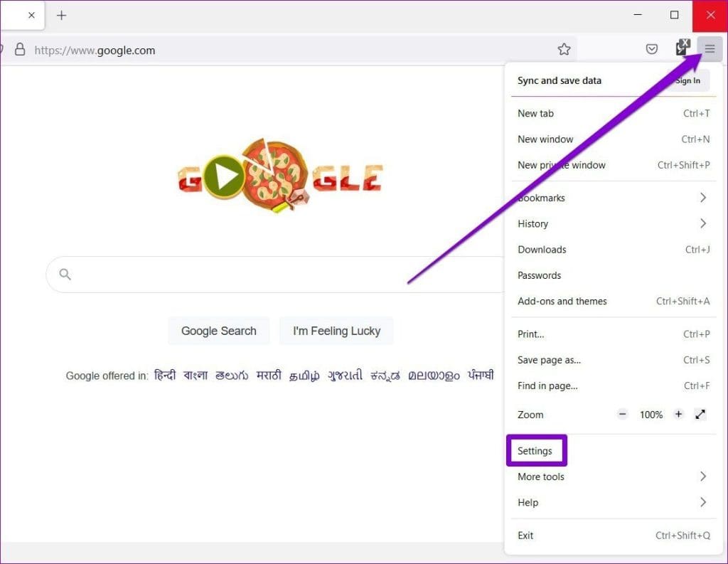Play the Google pizza doodle

coord(225,177)
